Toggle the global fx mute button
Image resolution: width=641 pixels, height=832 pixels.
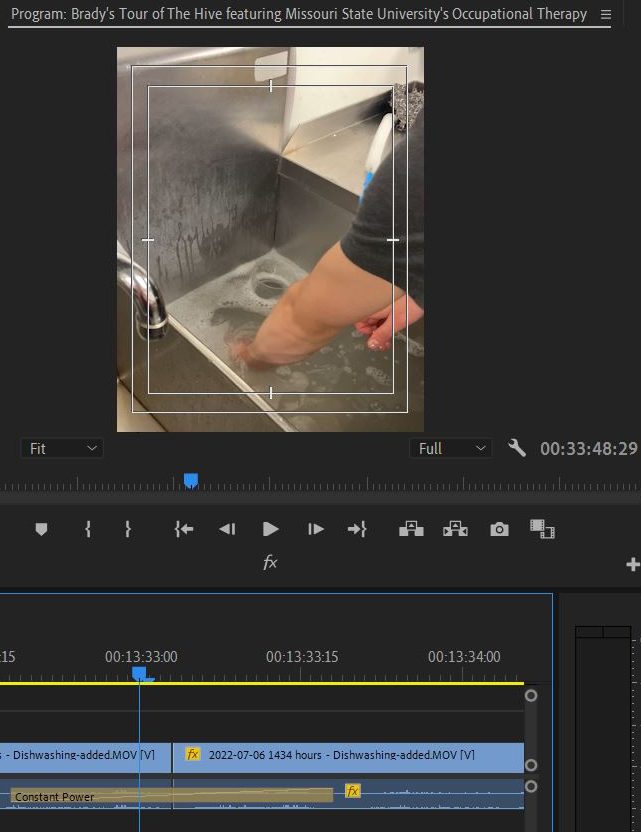pos(270,562)
